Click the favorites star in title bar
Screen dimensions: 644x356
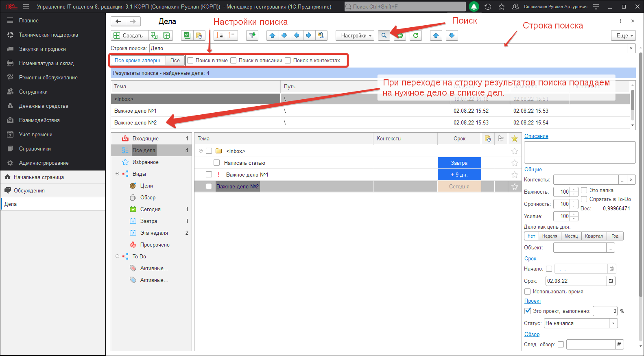tap(502, 7)
